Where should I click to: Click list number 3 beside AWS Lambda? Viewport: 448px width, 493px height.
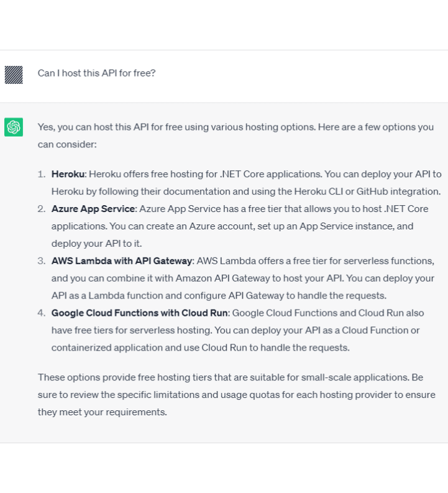click(x=42, y=261)
